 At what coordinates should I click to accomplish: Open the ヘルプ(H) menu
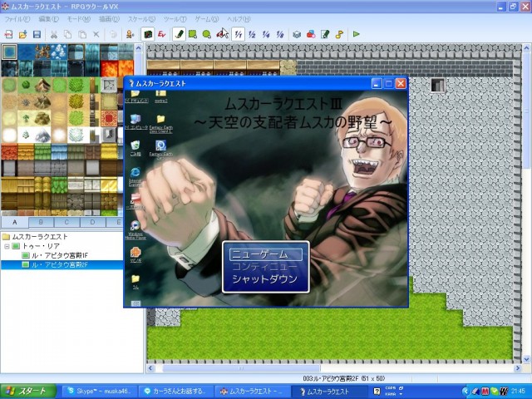click(x=239, y=19)
